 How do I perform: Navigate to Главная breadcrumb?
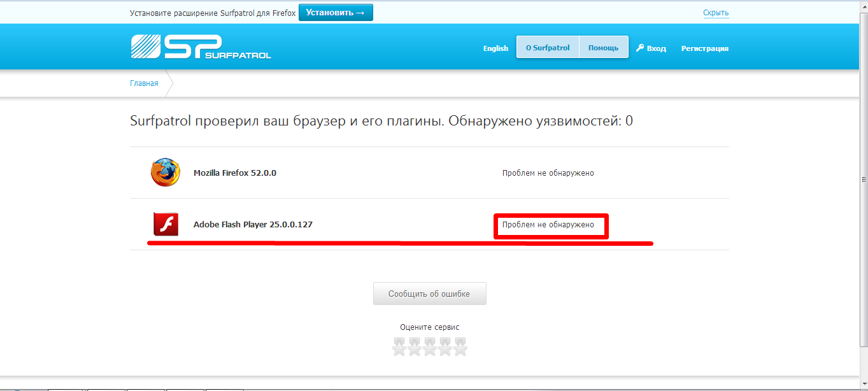click(x=144, y=83)
